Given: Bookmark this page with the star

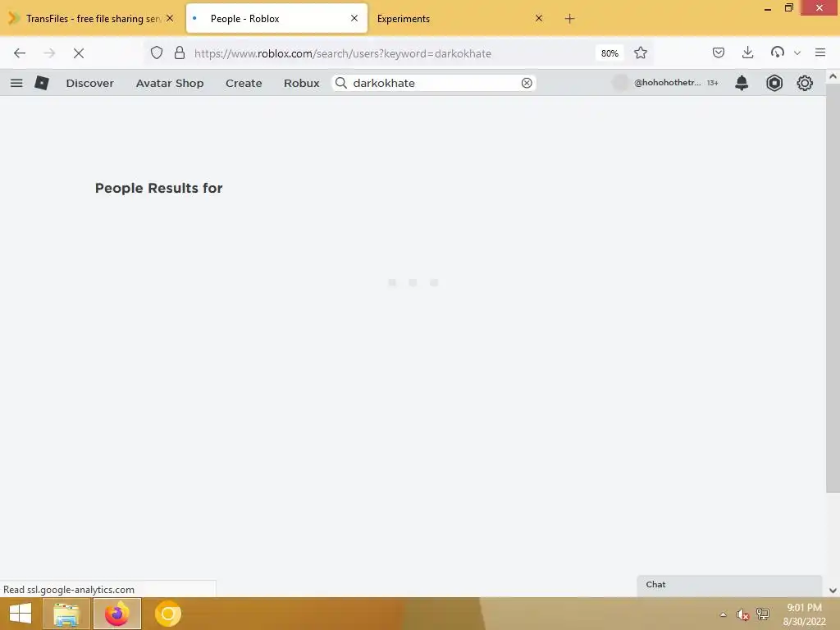Looking at the screenshot, I should (x=640, y=53).
